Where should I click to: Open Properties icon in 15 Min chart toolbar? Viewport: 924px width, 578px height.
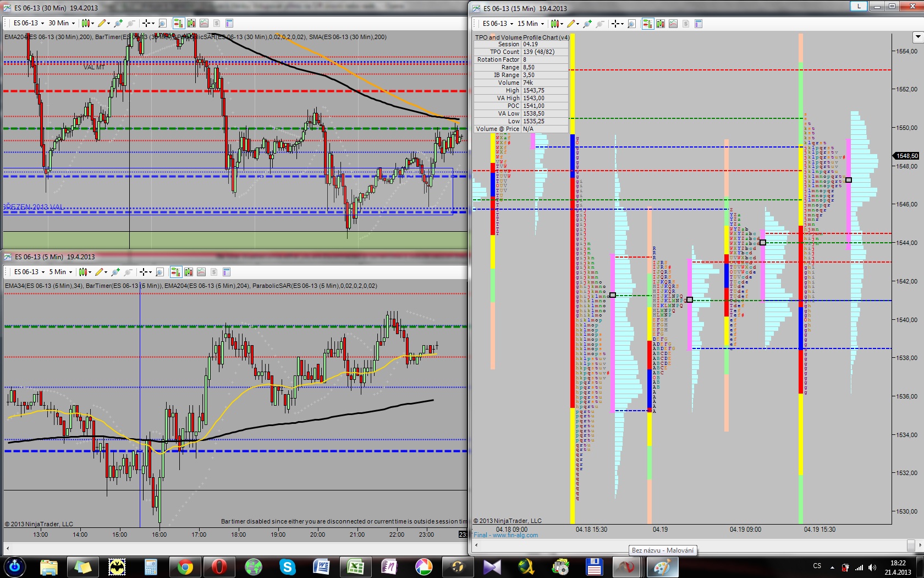pos(698,24)
